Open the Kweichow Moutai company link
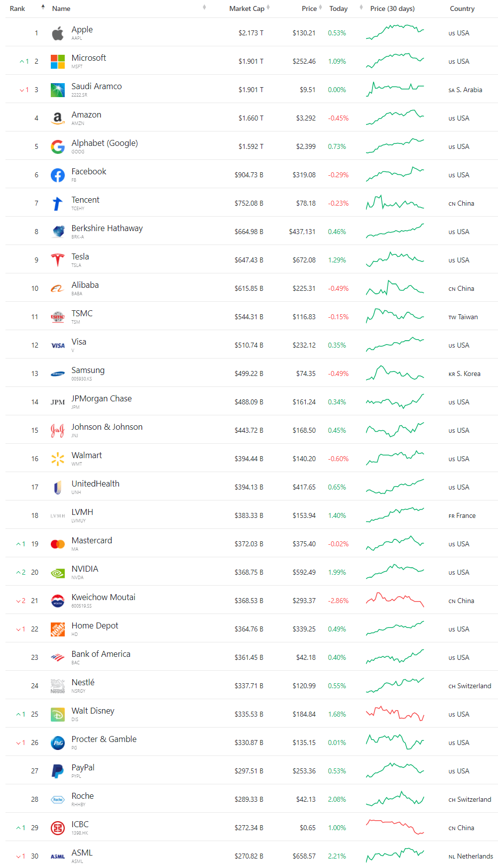Viewport: 498px width, 868px height. [x=104, y=598]
